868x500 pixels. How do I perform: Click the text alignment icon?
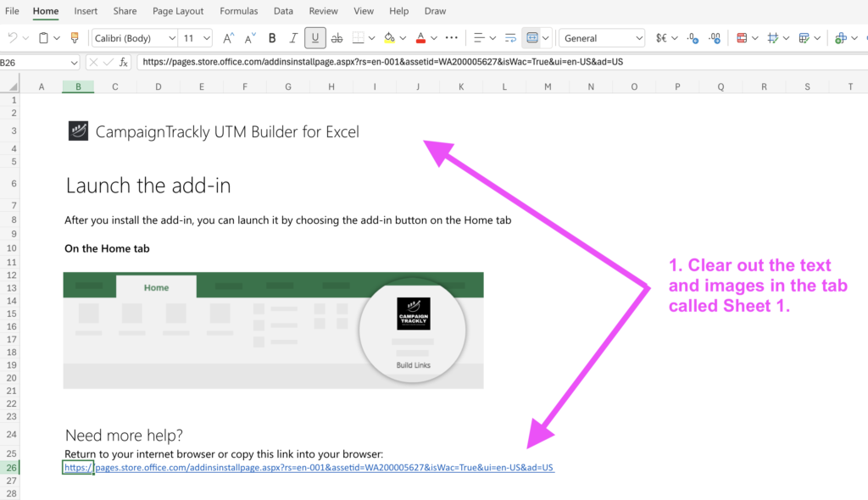tap(480, 38)
